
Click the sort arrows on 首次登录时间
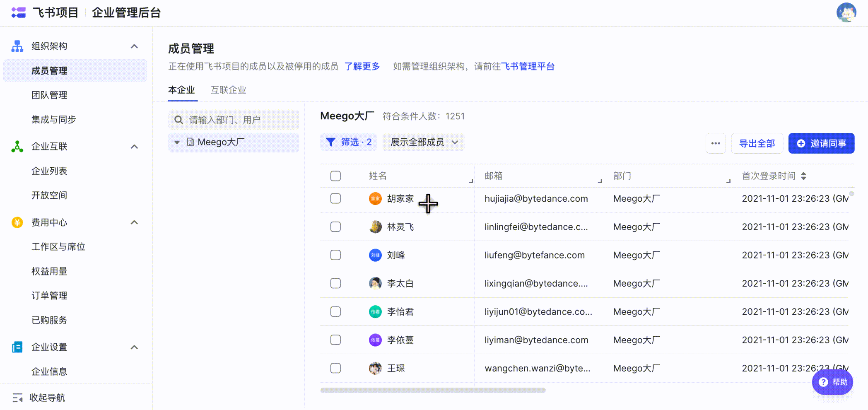[803, 176]
